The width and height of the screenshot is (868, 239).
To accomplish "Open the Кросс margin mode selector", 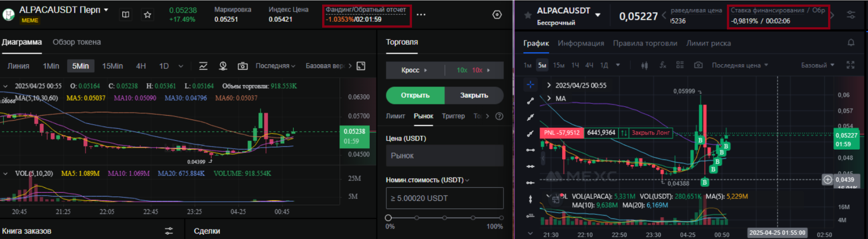I will point(415,70).
